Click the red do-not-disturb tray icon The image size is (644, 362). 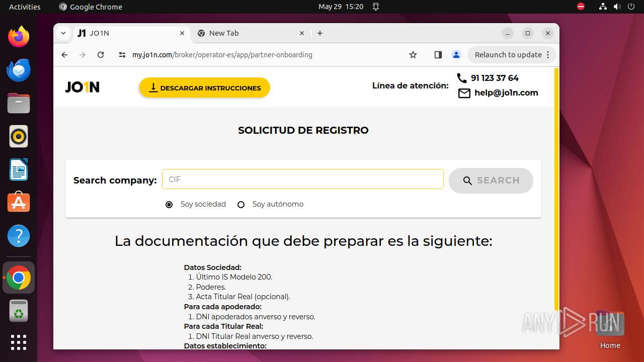(581, 7)
